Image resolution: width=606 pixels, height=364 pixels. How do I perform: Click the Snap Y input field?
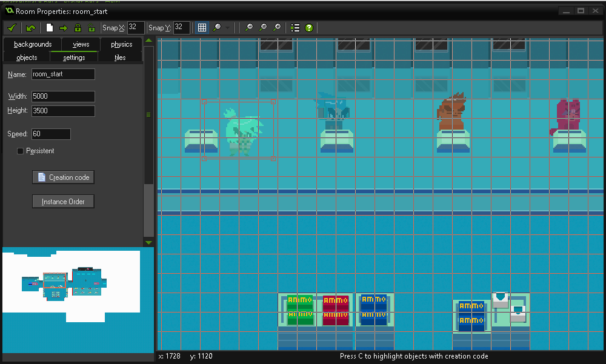pyautogui.click(x=182, y=27)
